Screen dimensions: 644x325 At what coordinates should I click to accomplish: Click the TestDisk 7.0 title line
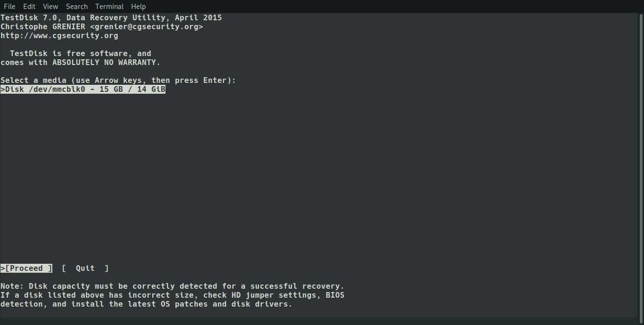[111, 18]
